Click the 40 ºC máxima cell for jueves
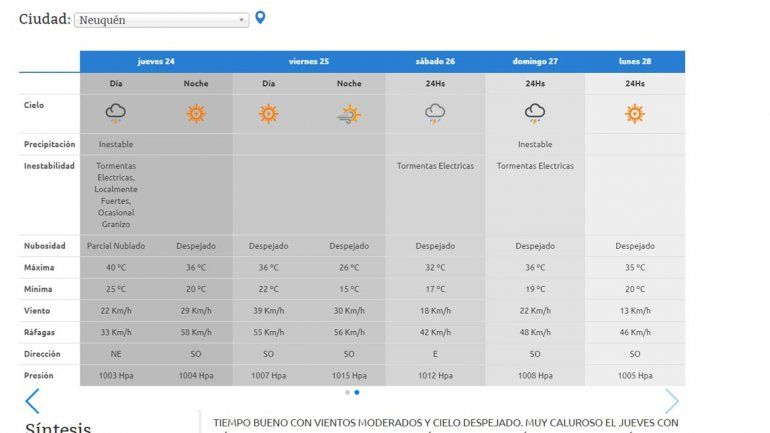770x433 pixels. pyautogui.click(x=116, y=267)
